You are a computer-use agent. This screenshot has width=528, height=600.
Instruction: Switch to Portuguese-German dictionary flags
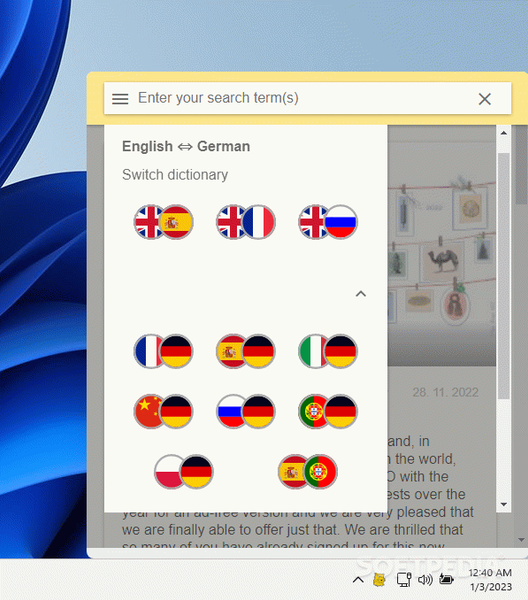pos(328,411)
